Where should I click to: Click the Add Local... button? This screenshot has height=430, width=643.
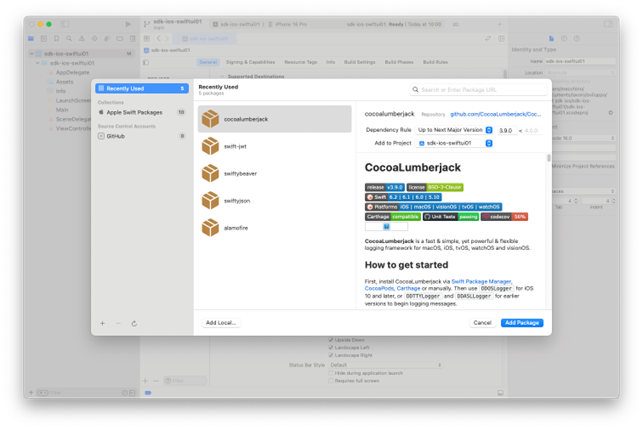click(221, 323)
